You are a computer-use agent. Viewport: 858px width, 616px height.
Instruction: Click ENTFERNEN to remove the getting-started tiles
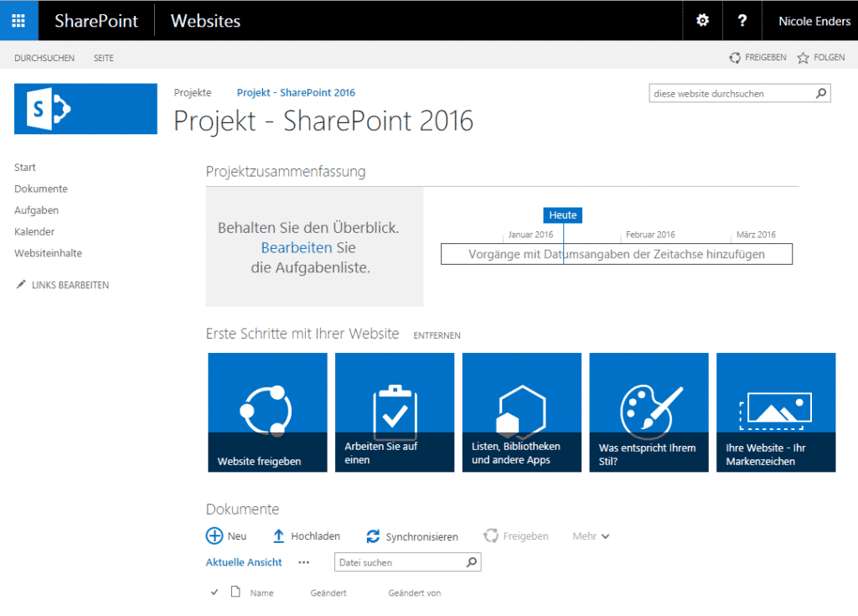click(x=437, y=335)
